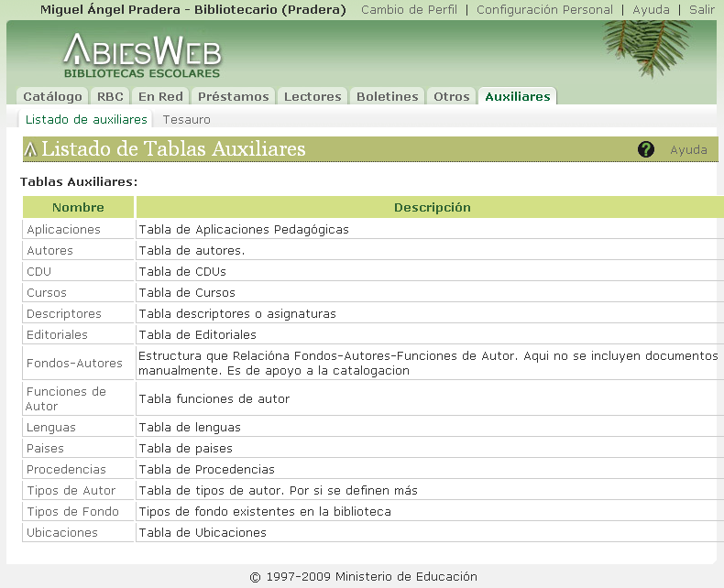Image resolution: width=724 pixels, height=588 pixels.
Task: Click Cambio de Perfil link
Action: pos(409,10)
